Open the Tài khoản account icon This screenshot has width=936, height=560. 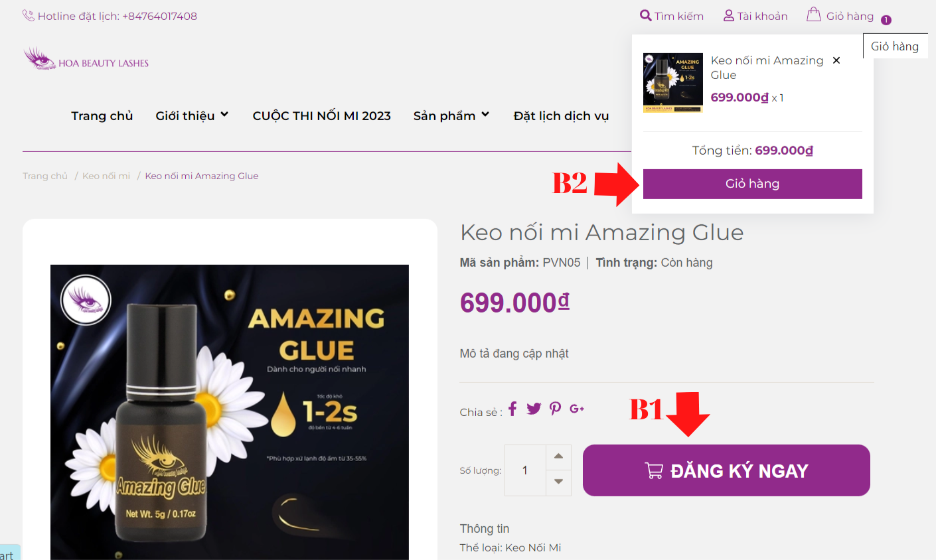(728, 15)
